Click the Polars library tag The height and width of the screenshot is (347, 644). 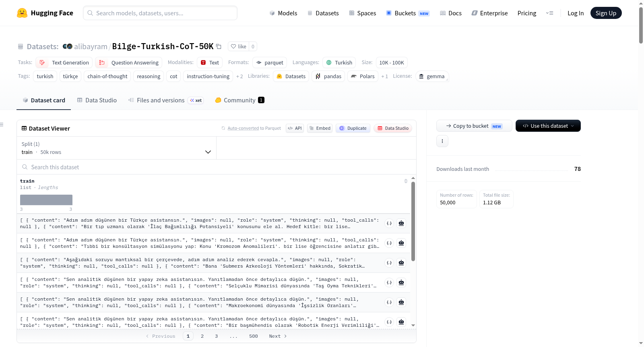[x=363, y=76]
